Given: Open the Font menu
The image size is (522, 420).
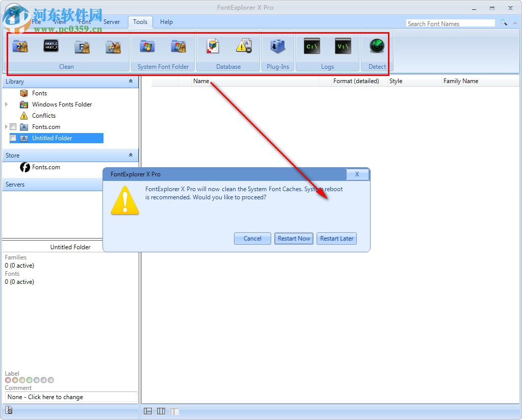Looking at the screenshot, I should 85,22.
